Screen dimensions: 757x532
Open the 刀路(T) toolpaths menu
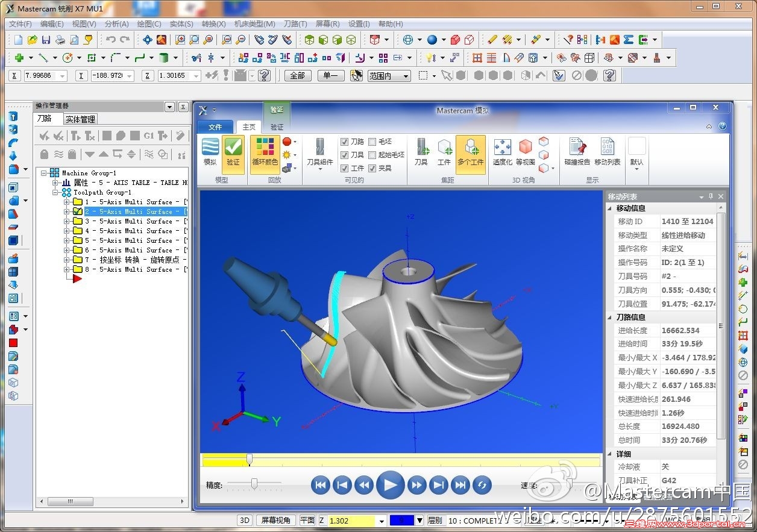[x=295, y=24]
